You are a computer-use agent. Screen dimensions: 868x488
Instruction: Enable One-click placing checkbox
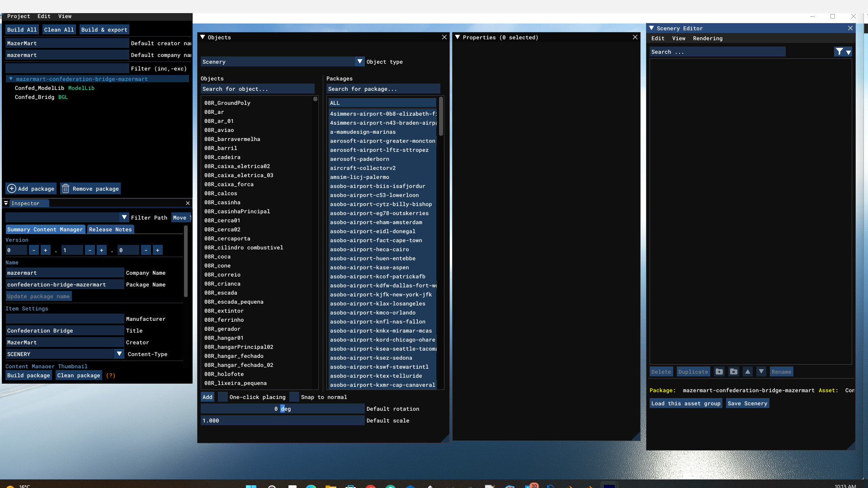pos(222,397)
